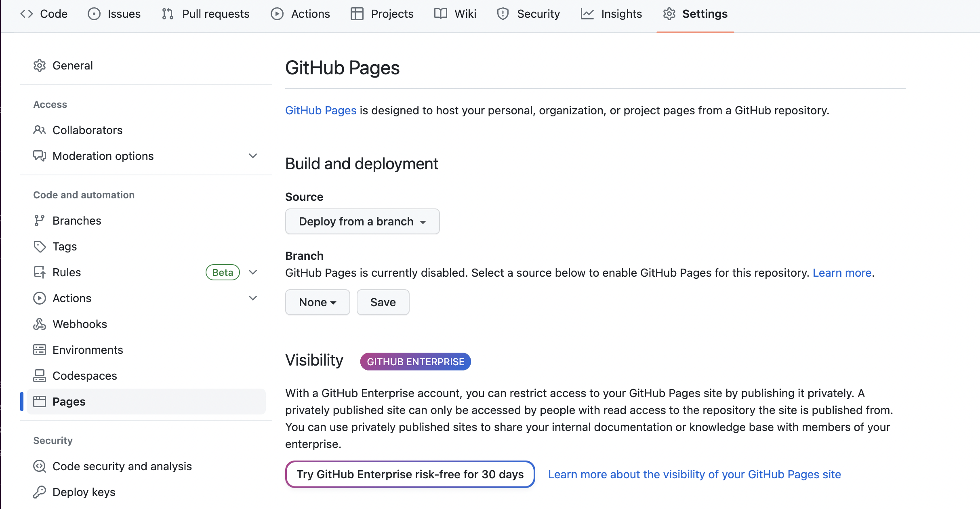Click the Tags label icon
Viewport: 980px width, 509px height.
[39, 246]
